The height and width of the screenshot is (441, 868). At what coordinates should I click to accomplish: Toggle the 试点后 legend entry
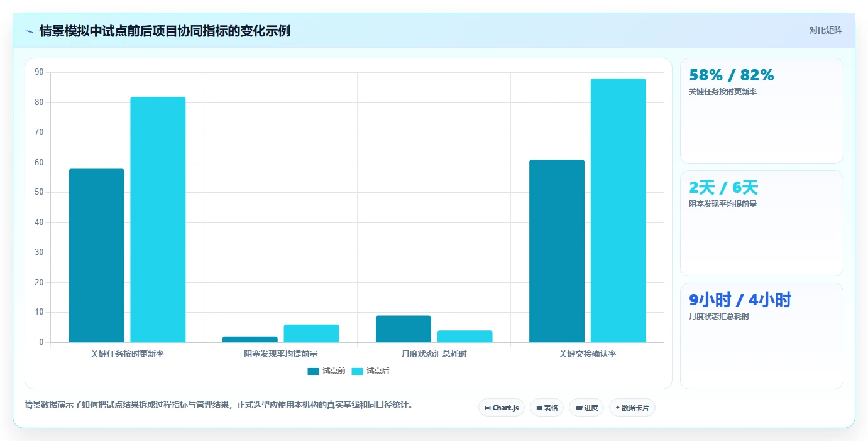(370, 371)
